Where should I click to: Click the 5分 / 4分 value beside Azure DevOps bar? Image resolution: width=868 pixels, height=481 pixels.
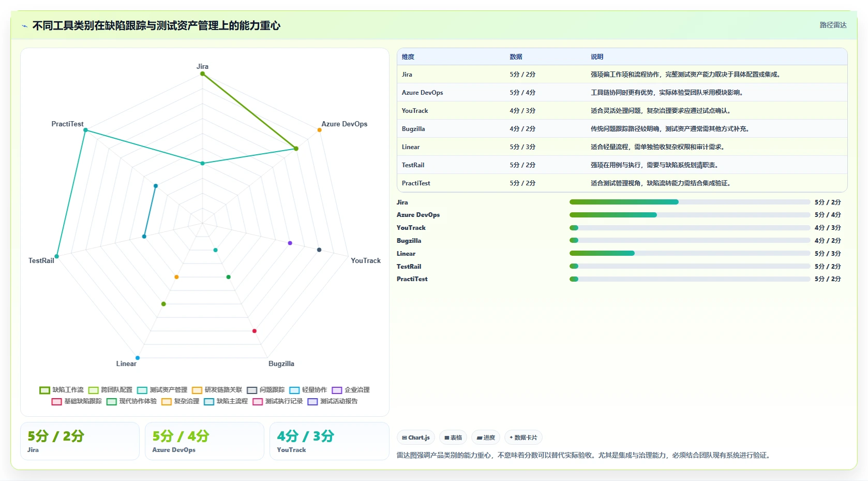[x=828, y=215]
